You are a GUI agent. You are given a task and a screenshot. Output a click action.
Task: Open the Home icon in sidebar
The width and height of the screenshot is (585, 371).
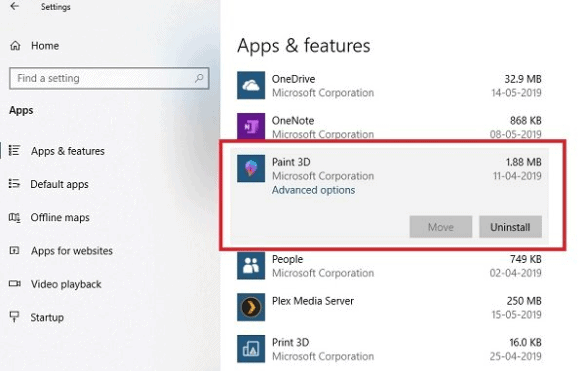(15, 46)
